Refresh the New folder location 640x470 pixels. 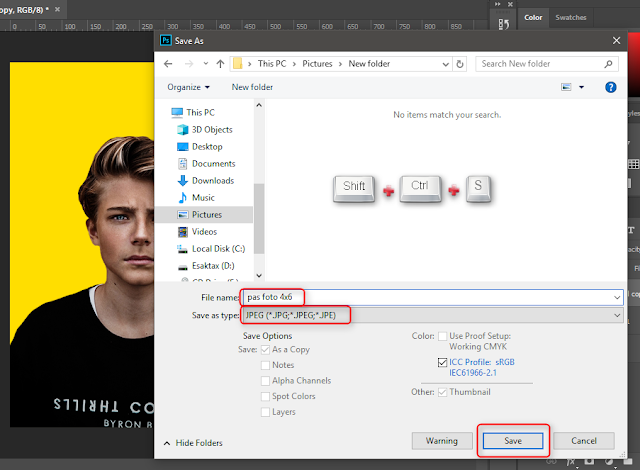pos(460,64)
